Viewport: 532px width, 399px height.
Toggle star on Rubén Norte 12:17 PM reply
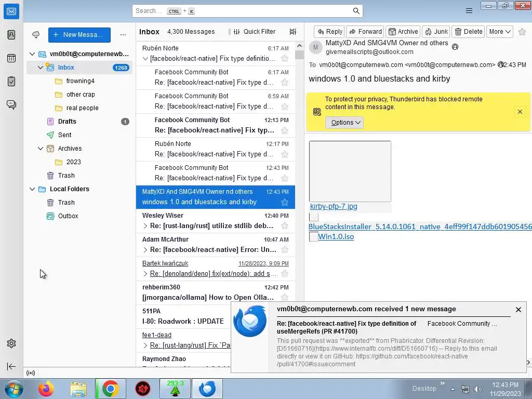(285, 154)
